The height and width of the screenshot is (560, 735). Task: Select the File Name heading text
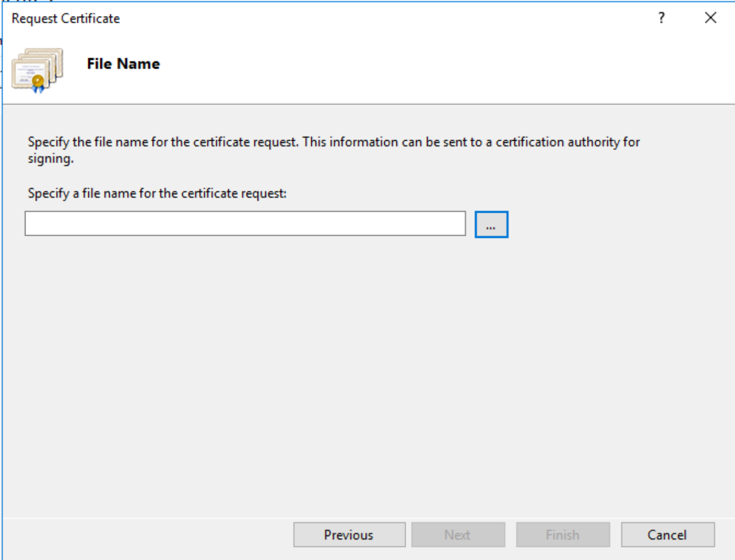(x=123, y=63)
